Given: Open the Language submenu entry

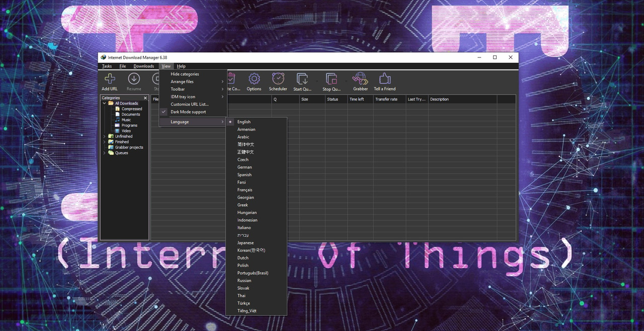Looking at the screenshot, I should (193, 122).
